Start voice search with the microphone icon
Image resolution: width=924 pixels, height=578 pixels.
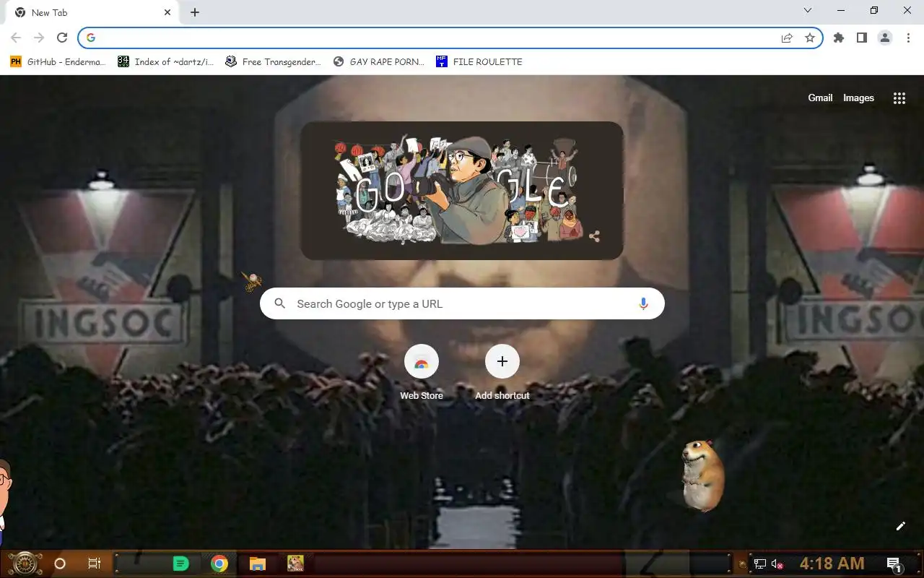coord(643,304)
